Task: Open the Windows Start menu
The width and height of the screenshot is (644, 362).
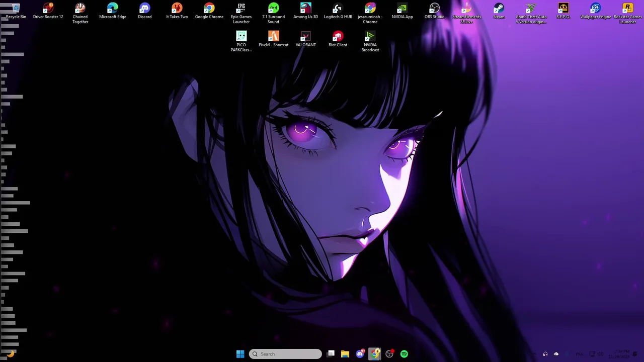Action: coord(240,354)
